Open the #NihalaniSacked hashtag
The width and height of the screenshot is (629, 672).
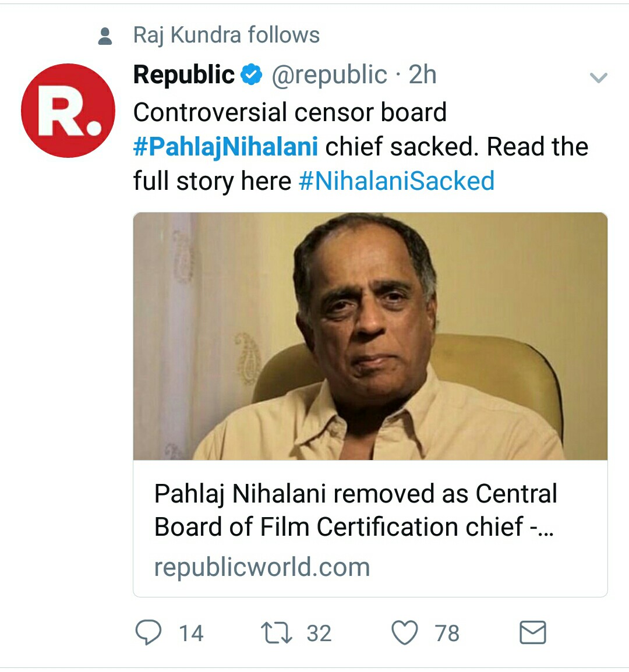pyautogui.click(x=397, y=181)
